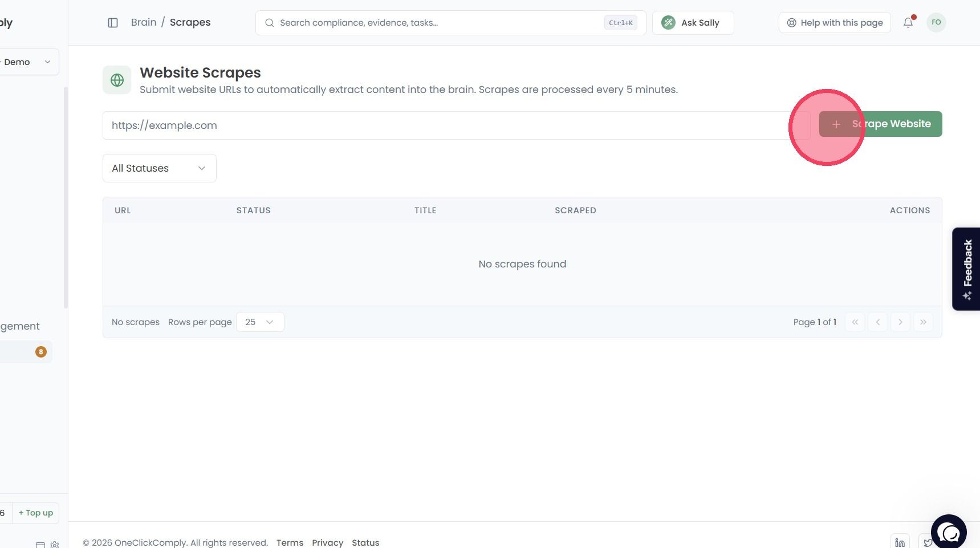Click the Scrape Website button
Screen dimensions: 980x548
pos(880,124)
